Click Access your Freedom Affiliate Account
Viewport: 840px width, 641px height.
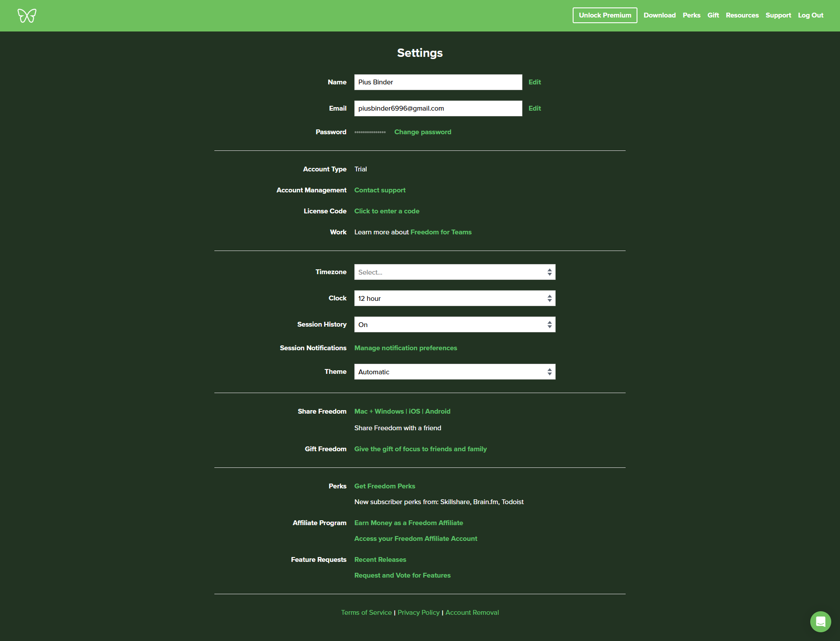(x=416, y=539)
